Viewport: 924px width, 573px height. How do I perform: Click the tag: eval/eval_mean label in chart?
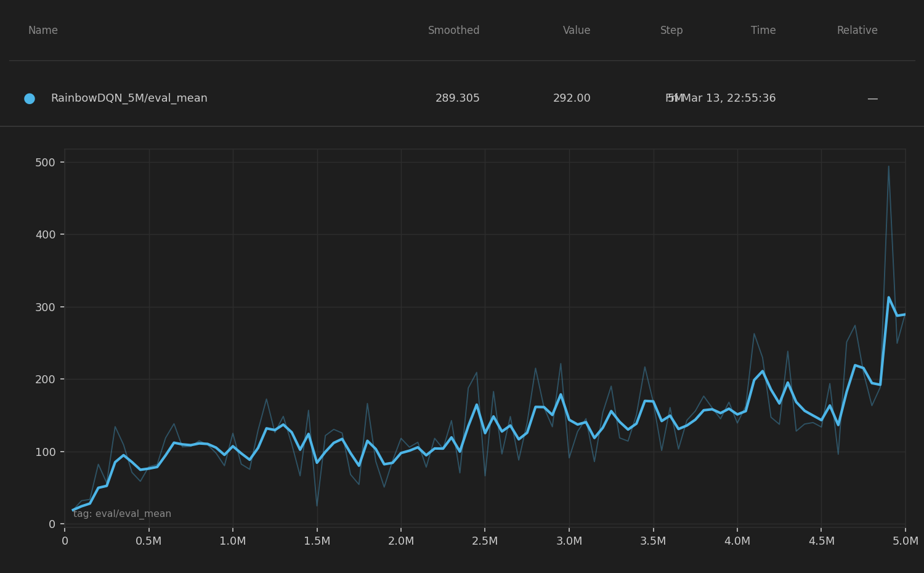[x=122, y=514]
